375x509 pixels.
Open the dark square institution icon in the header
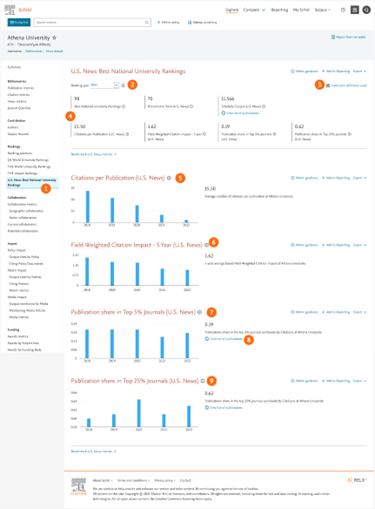[355, 10]
